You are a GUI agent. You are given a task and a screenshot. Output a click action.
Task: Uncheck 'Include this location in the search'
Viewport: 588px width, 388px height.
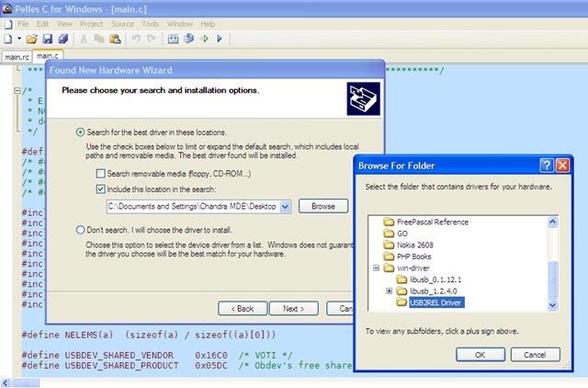(x=100, y=189)
